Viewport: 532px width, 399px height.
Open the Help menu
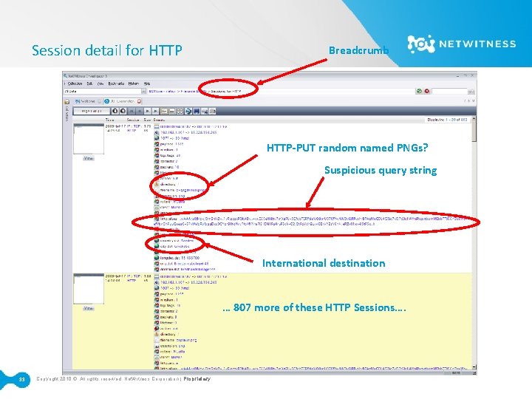(x=146, y=83)
